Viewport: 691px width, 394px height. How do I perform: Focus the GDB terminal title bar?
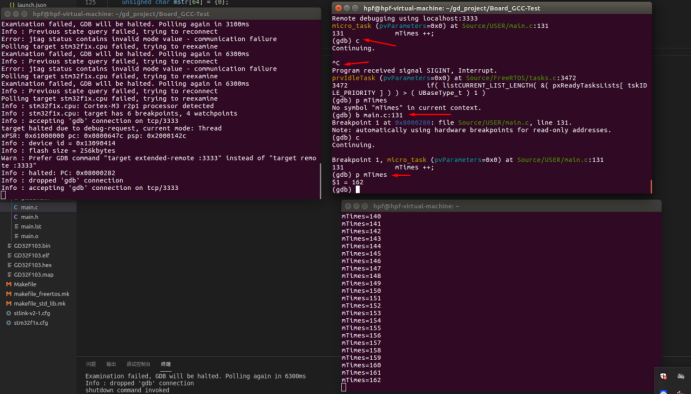coord(492,8)
